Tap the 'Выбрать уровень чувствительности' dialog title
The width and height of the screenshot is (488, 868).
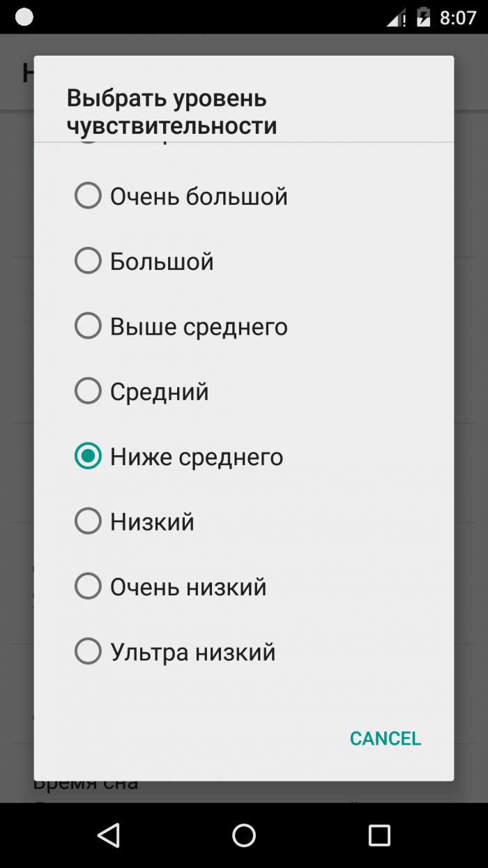pos(171,112)
